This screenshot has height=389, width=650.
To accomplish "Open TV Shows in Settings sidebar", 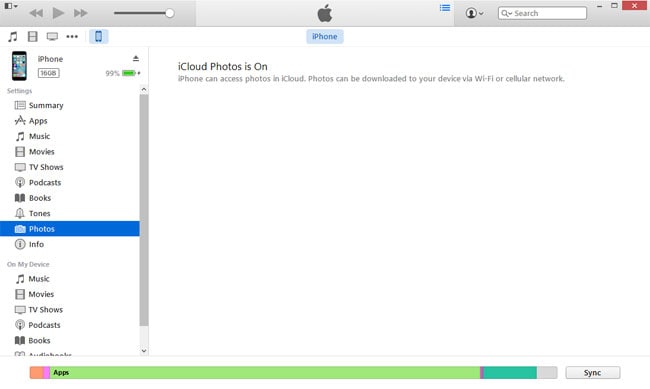I will [x=70, y=167].
